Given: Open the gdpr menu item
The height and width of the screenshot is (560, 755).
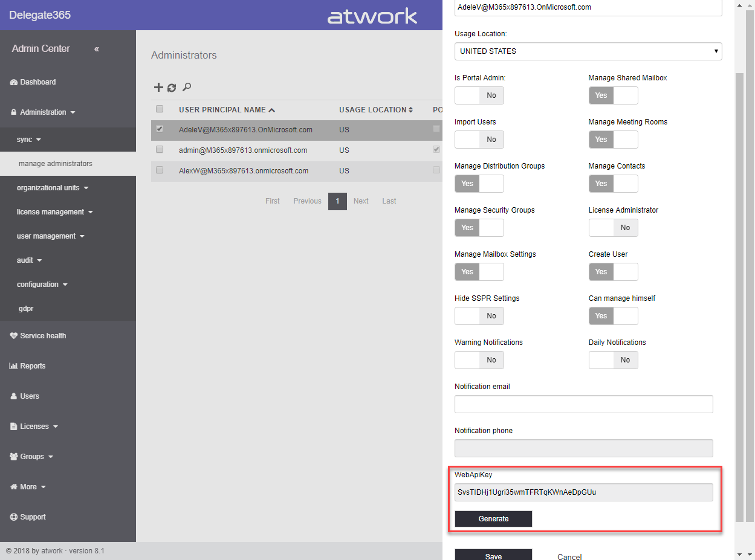Looking at the screenshot, I should pyautogui.click(x=26, y=309).
